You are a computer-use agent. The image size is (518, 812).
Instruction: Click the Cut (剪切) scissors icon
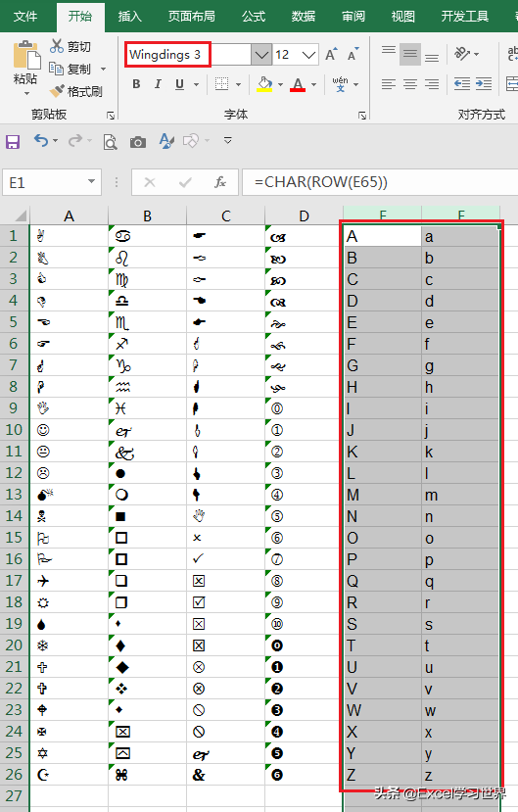coord(57,46)
